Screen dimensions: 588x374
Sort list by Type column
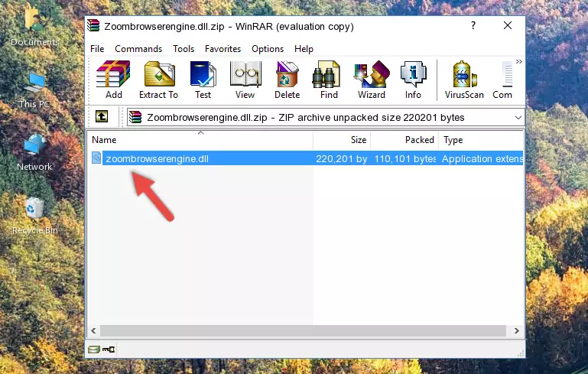click(481, 140)
